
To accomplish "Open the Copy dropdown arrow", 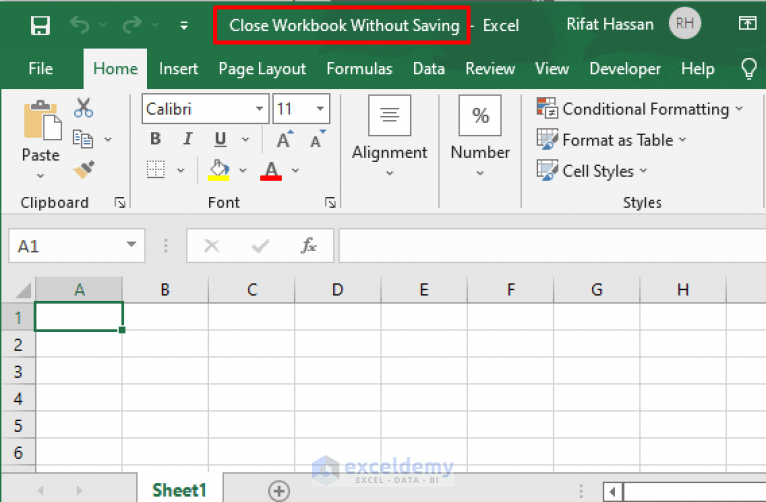I will [x=108, y=140].
